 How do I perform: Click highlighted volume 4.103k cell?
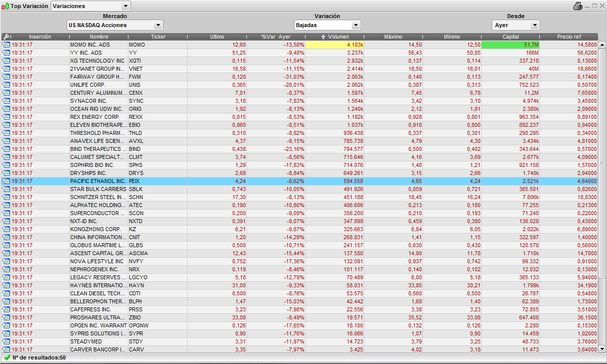pyautogui.click(x=335, y=45)
